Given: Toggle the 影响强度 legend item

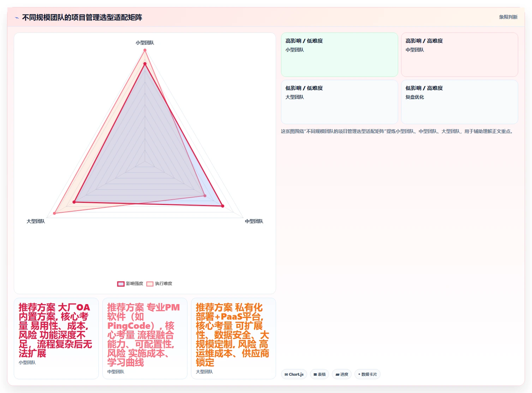Looking at the screenshot, I should click(x=130, y=284).
